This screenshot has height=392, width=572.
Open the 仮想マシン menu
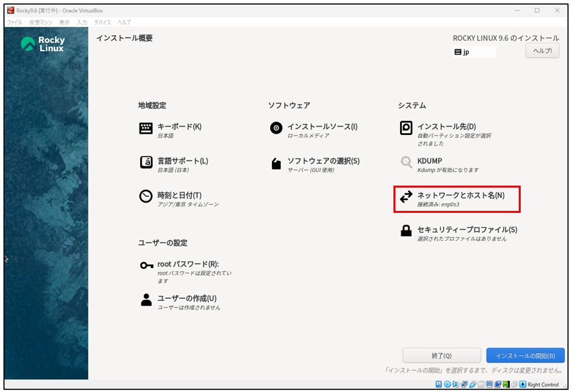pos(40,22)
